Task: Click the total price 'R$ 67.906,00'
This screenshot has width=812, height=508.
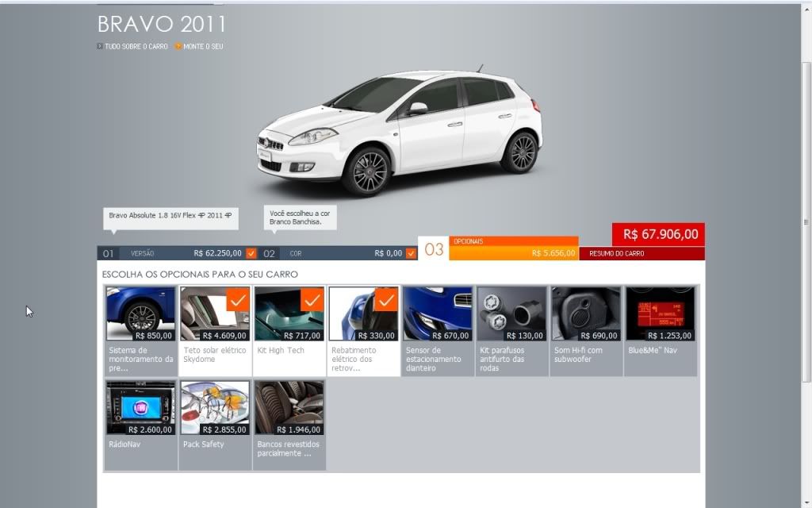Action: [x=659, y=234]
